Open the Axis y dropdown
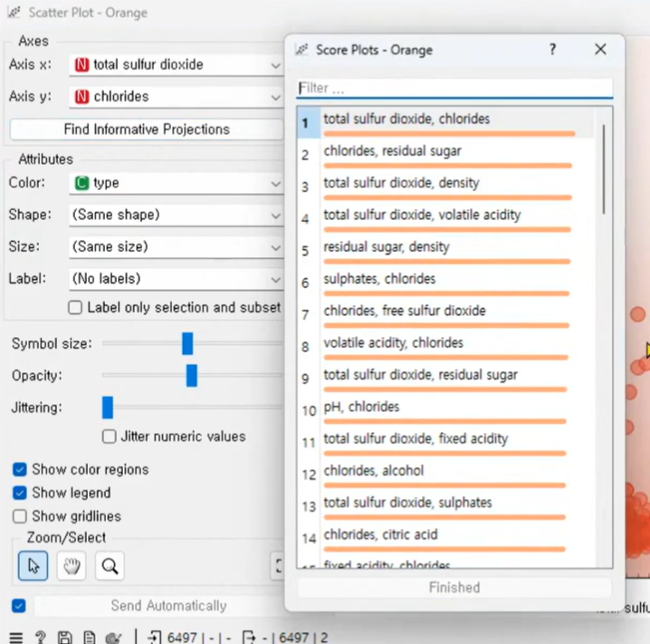Viewport: 650px width, 644px height. [176, 97]
